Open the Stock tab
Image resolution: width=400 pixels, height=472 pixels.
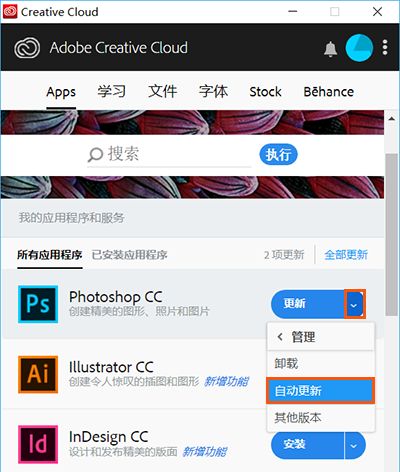point(265,92)
